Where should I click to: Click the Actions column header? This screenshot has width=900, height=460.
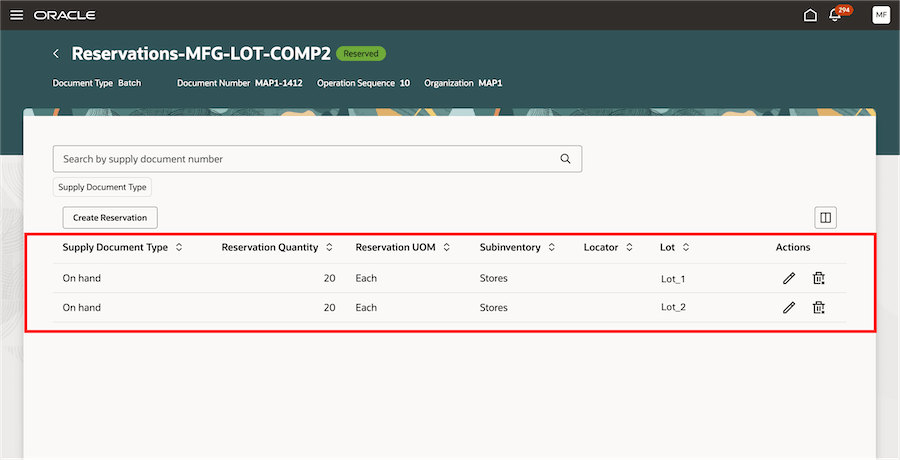(793, 247)
